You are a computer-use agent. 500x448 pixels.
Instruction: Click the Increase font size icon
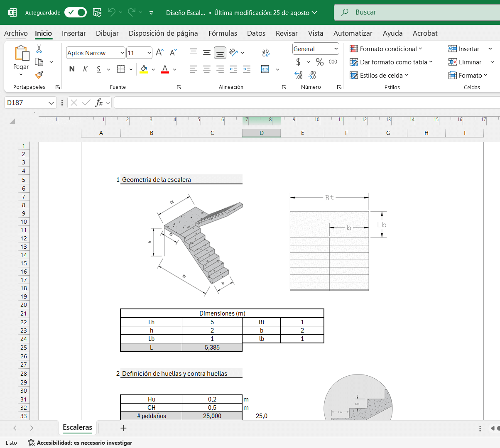click(159, 53)
